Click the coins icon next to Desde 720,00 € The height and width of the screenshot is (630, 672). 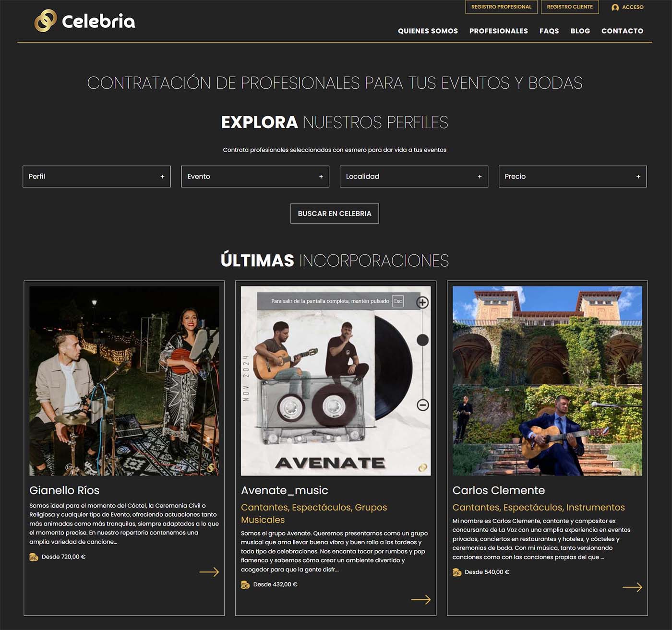(x=34, y=557)
